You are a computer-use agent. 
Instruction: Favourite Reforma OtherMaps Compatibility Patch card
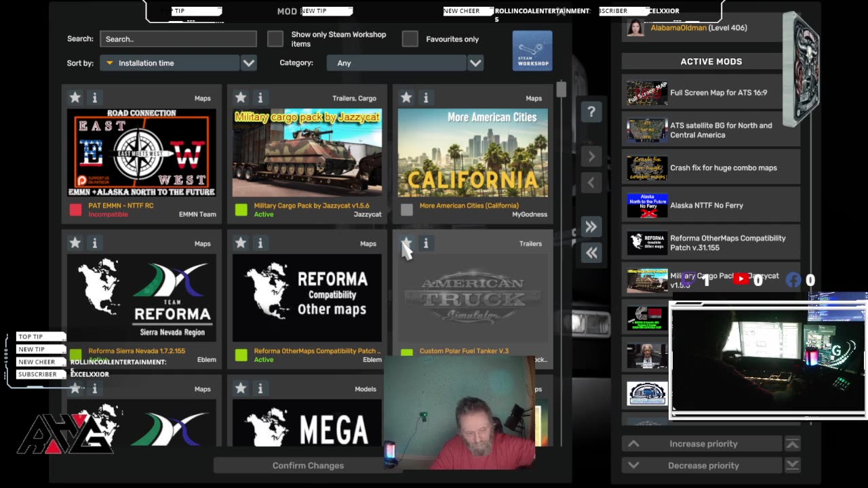241,243
